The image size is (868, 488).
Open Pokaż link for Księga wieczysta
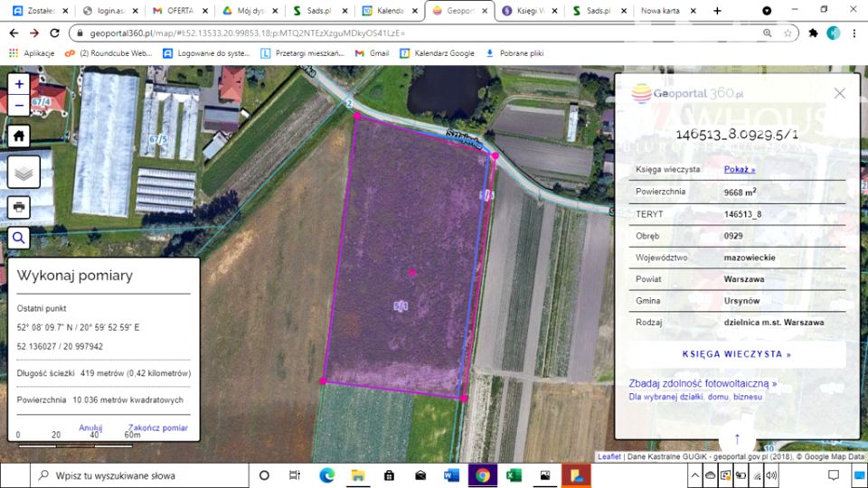coord(739,169)
